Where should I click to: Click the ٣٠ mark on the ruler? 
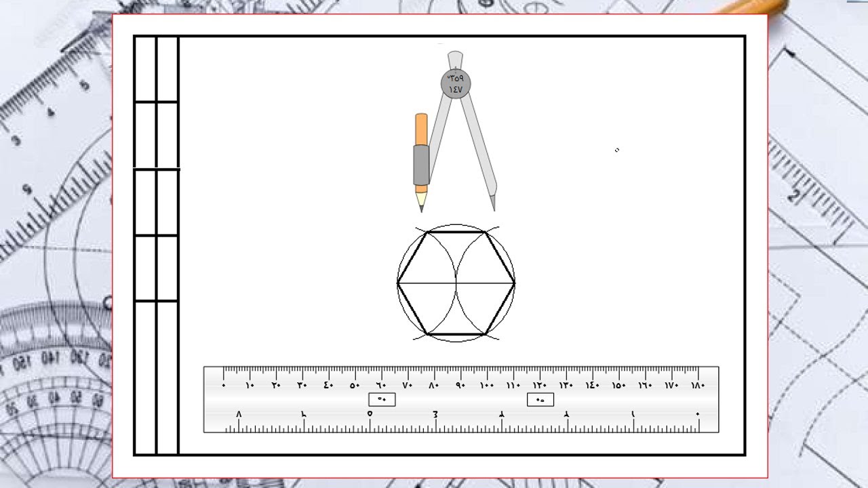pyautogui.click(x=302, y=385)
